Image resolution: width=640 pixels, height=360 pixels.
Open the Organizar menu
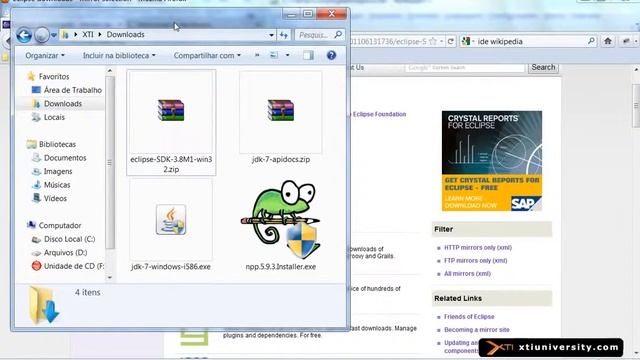coord(45,56)
